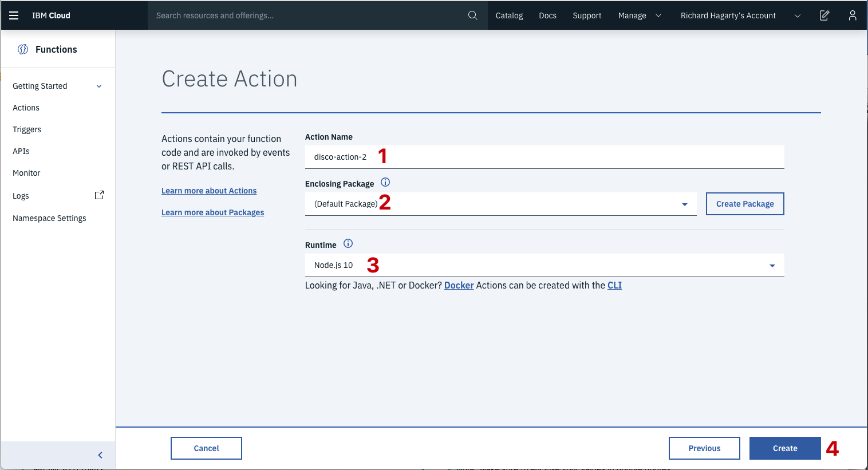The height and width of the screenshot is (470, 868).
Task: Click the Cancel button
Action: coord(206,448)
